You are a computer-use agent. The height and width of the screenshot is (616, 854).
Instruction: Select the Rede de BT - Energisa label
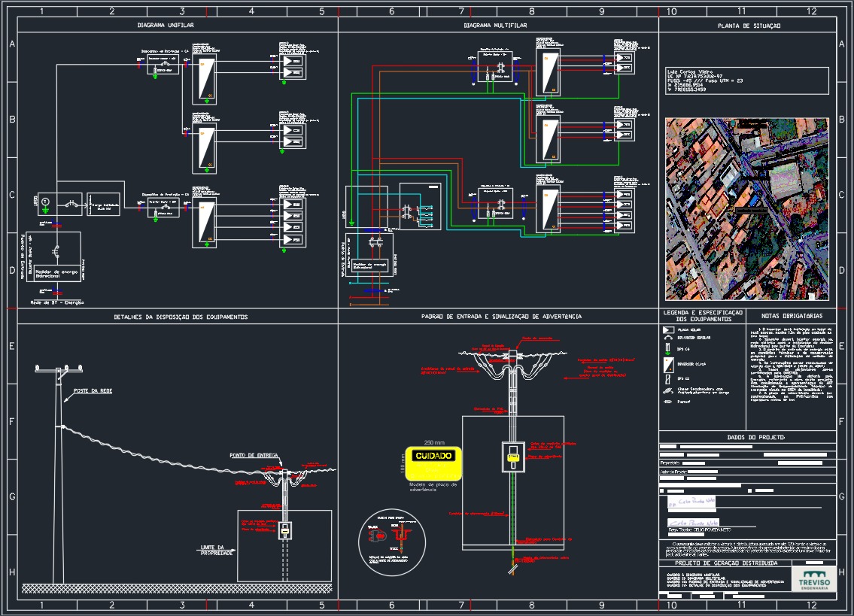(x=57, y=302)
